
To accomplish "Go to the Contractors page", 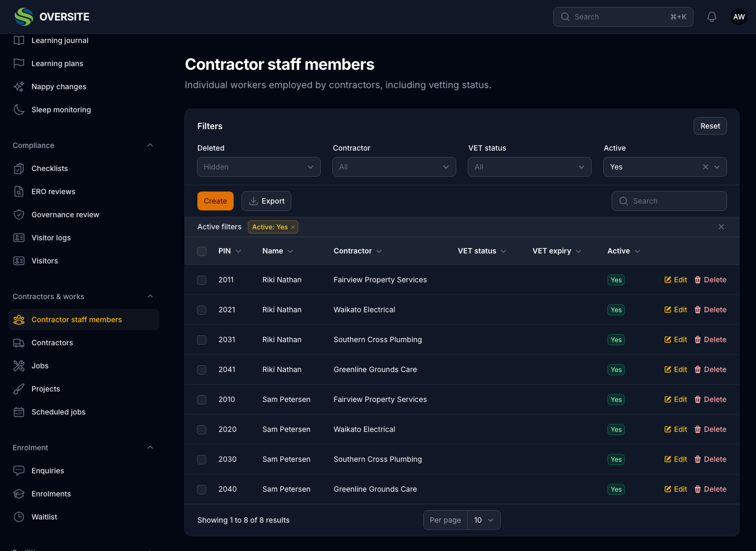I will pyautogui.click(x=84, y=343).
